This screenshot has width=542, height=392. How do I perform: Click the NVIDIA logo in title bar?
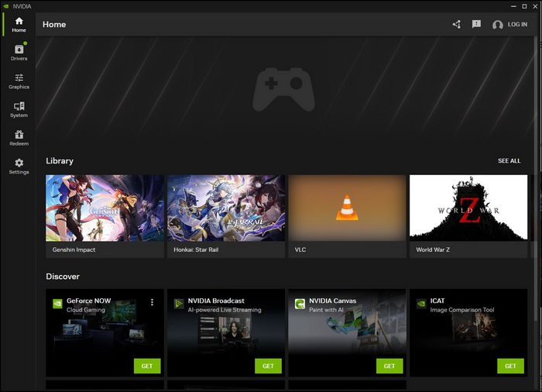[x=6, y=6]
